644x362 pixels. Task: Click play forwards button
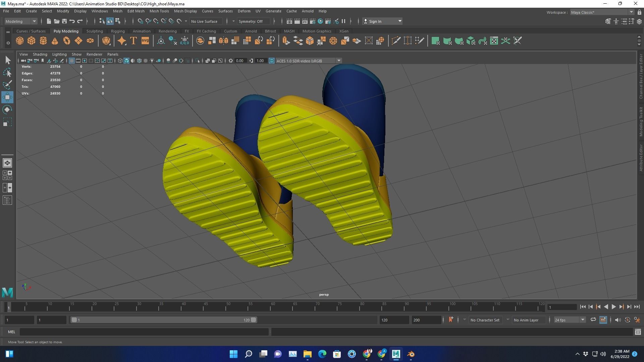(613, 307)
